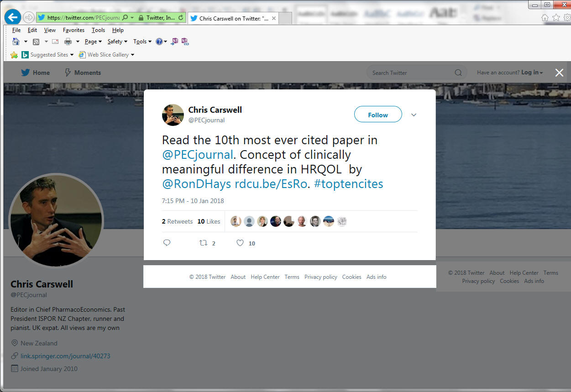The width and height of the screenshot is (571, 392).
Task: Click the @RonDHays mention in the tweet
Action: coord(197,184)
